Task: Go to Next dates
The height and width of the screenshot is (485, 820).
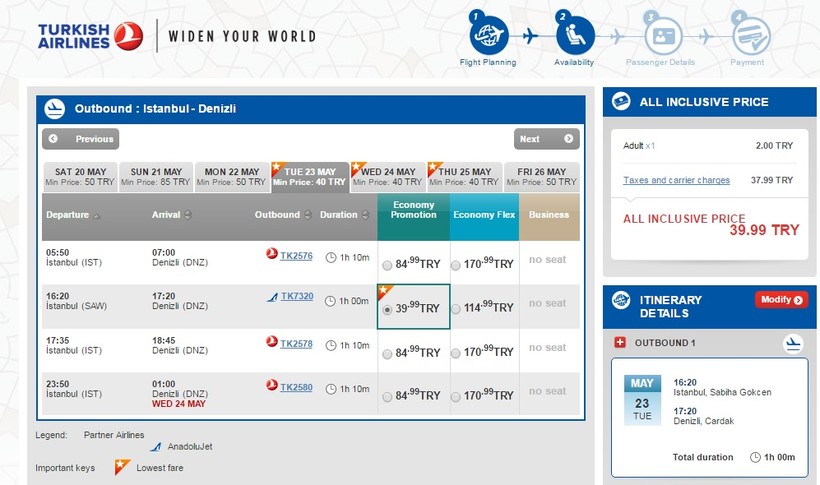Action: coord(546,139)
